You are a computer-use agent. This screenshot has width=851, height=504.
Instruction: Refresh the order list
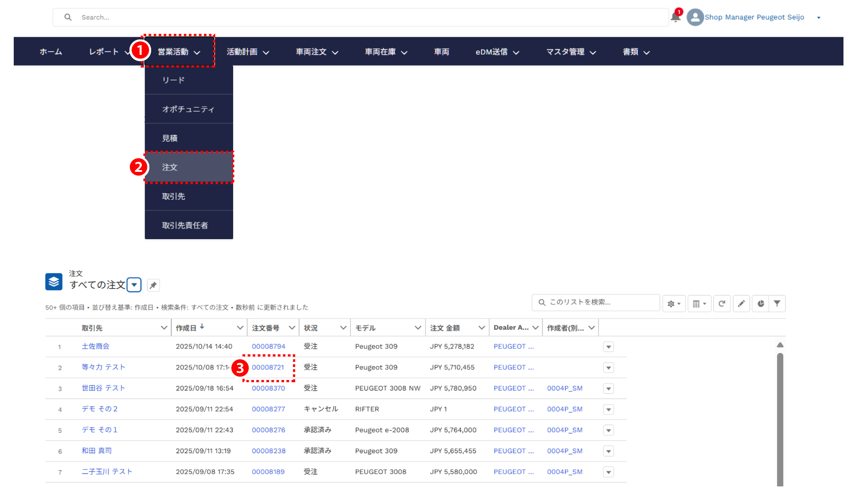(x=722, y=304)
